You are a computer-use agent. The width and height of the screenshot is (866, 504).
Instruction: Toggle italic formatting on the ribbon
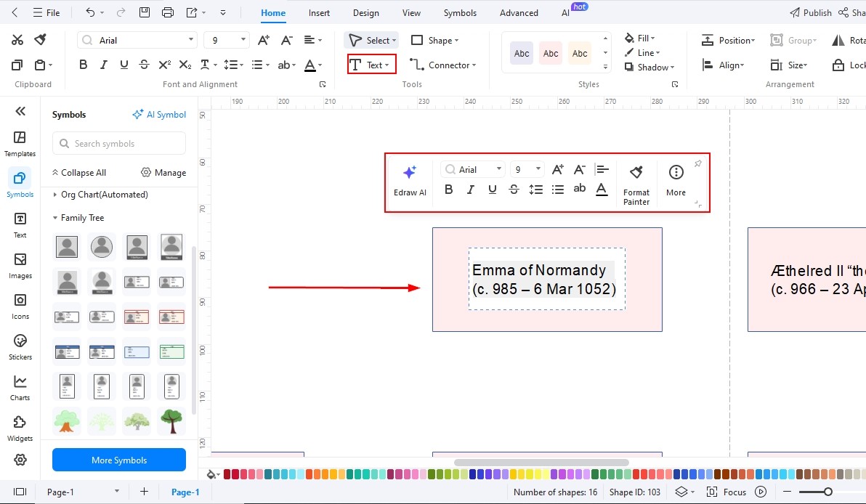(x=103, y=64)
